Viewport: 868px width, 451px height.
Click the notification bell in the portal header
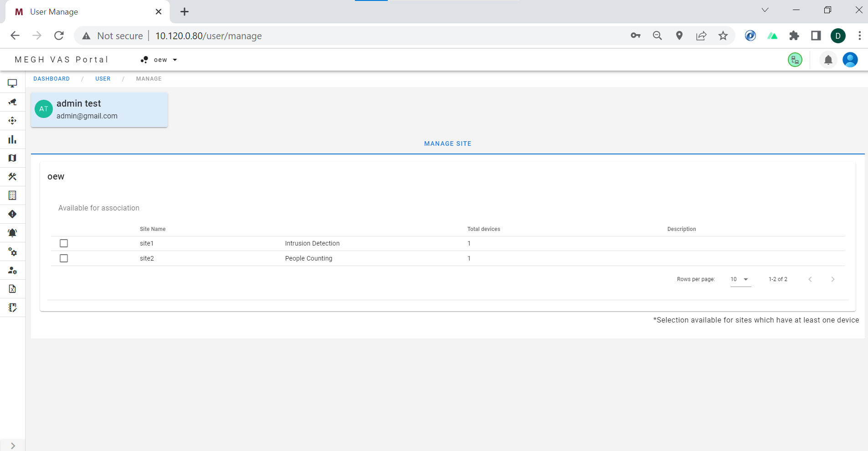click(828, 60)
